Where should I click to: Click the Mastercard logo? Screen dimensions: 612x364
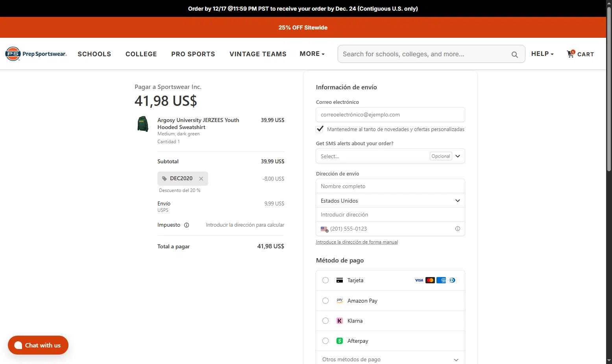430,280
